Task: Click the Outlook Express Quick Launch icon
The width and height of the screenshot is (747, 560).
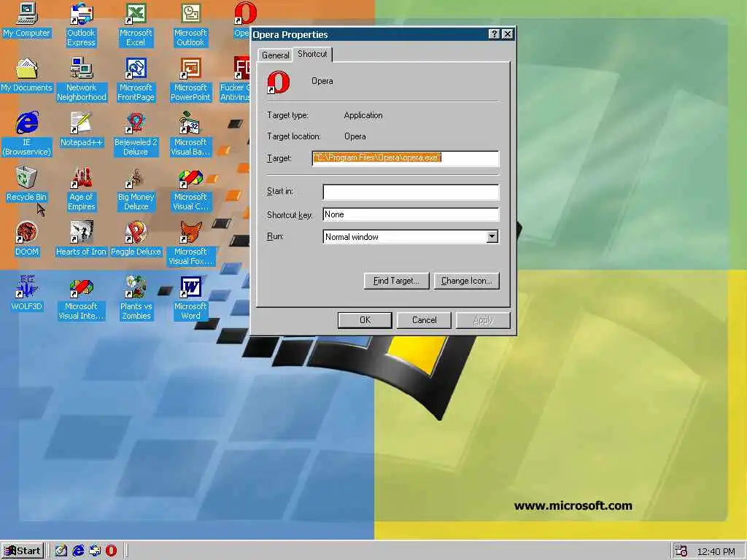Action: point(95,551)
